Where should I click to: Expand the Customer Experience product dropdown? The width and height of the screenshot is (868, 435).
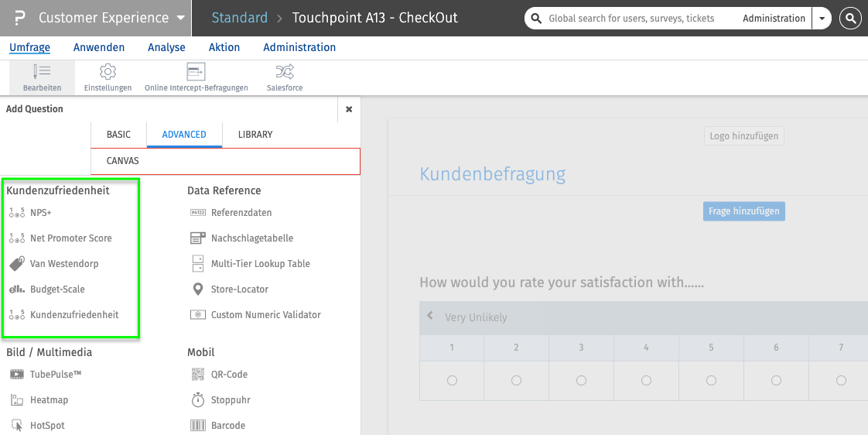(180, 18)
